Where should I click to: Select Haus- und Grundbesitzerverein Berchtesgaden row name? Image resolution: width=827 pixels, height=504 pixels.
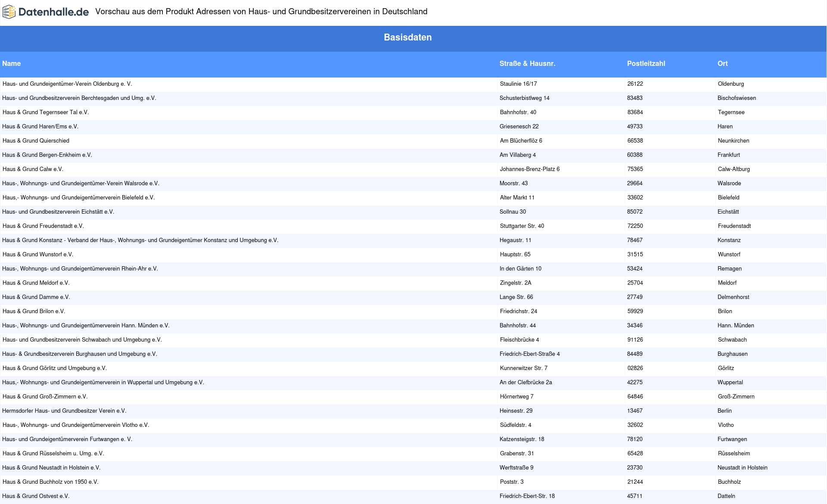(x=79, y=98)
